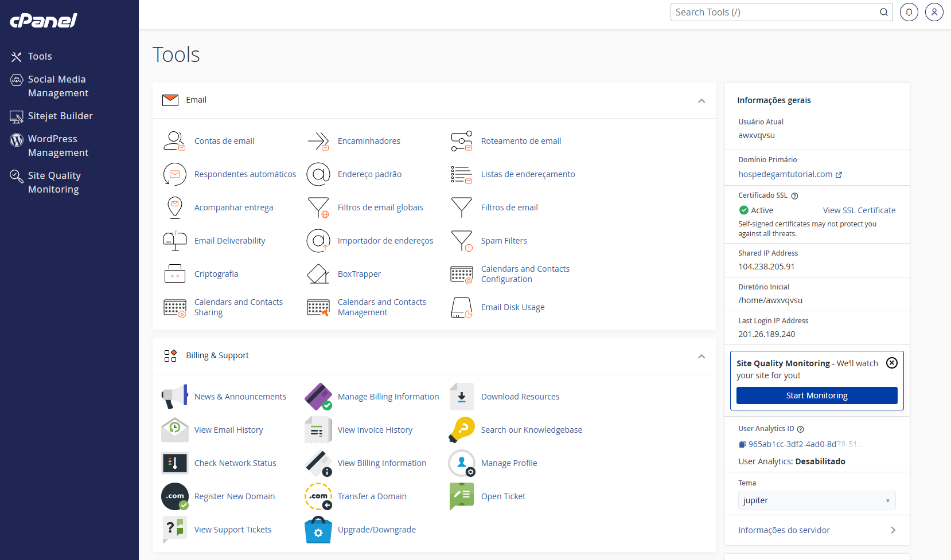Collapse the Email section
Screen dimensions: 951x560
pyautogui.click(x=701, y=101)
